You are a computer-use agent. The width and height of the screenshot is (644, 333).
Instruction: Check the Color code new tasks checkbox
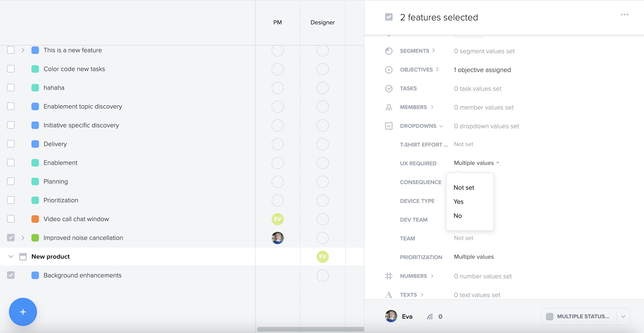pyautogui.click(x=11, y=69)
